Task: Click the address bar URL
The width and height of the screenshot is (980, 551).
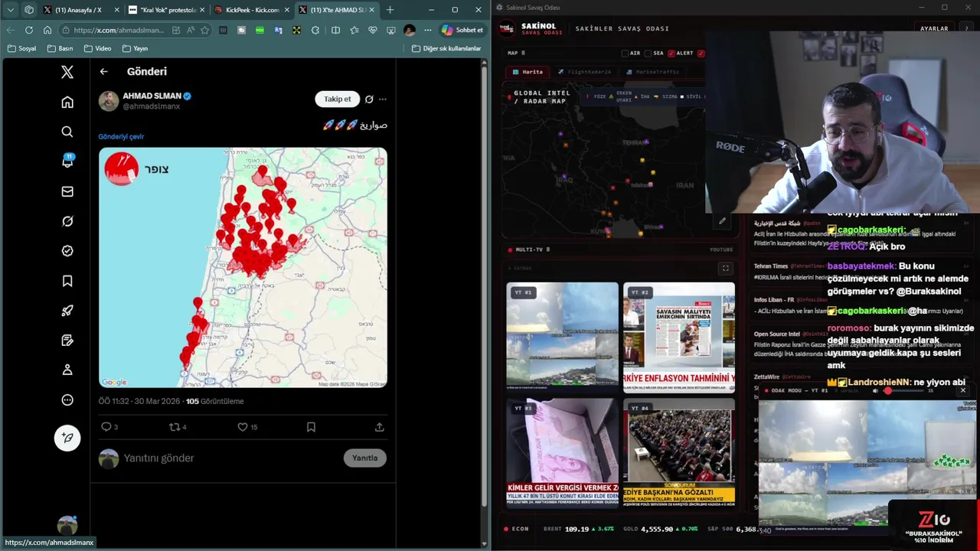Action: [119, 30]
